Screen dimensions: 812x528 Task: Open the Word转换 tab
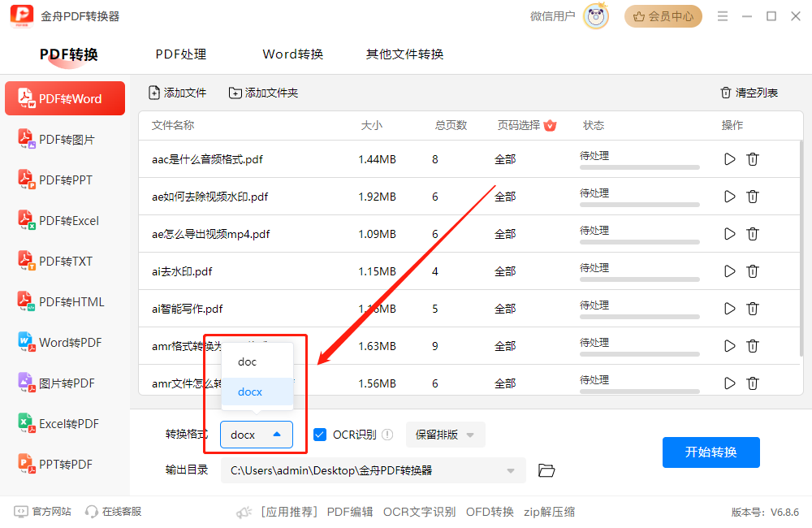coord(292,54)
